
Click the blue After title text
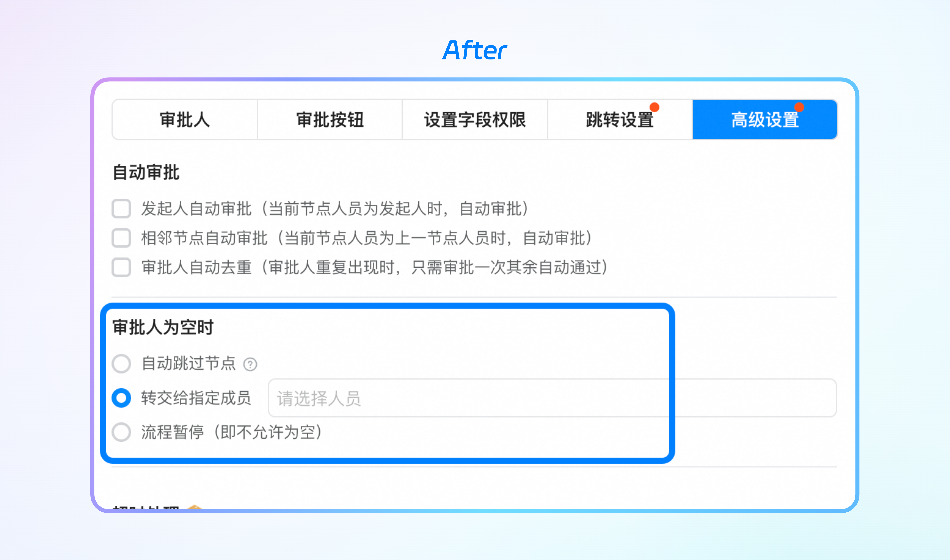(475, 50)
